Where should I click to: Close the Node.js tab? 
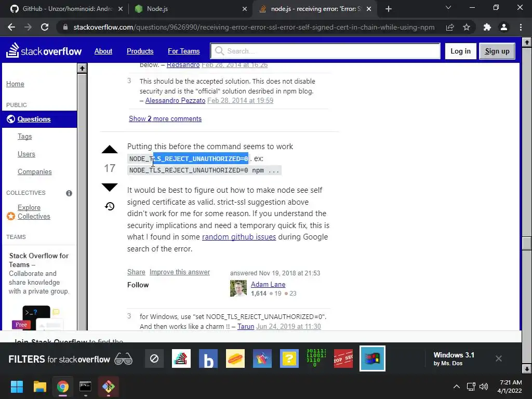[245, 9]
